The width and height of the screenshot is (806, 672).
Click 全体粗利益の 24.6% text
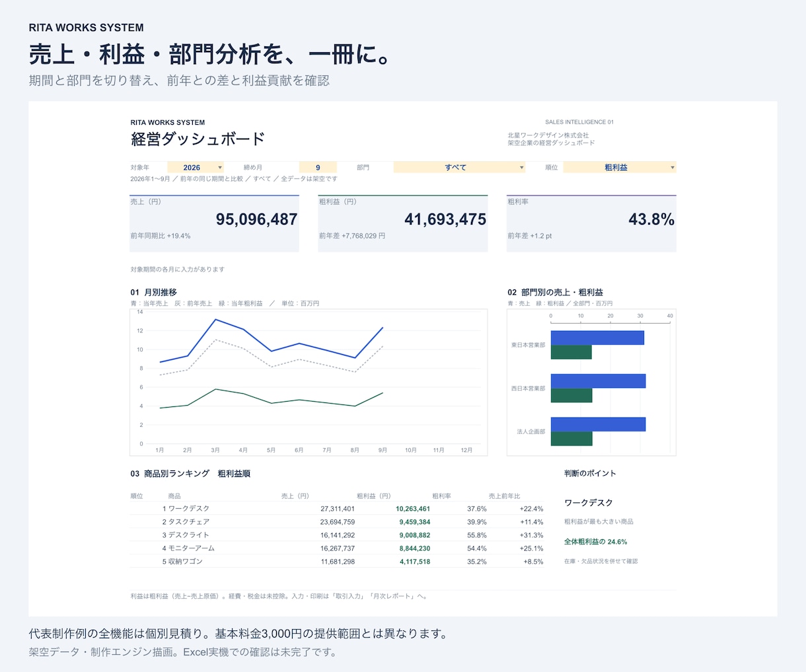pyautogui.click(x=596, y=542)
